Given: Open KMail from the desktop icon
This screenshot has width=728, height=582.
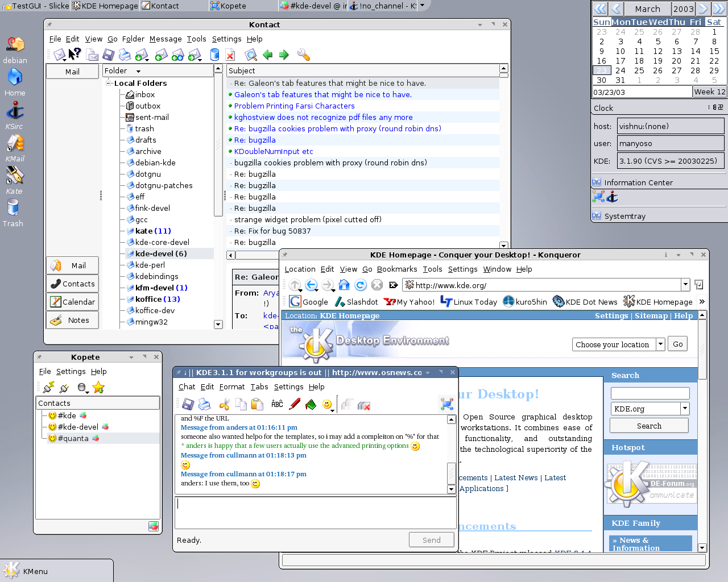Looking at the screenshot, I should click(x=15, y=149).
